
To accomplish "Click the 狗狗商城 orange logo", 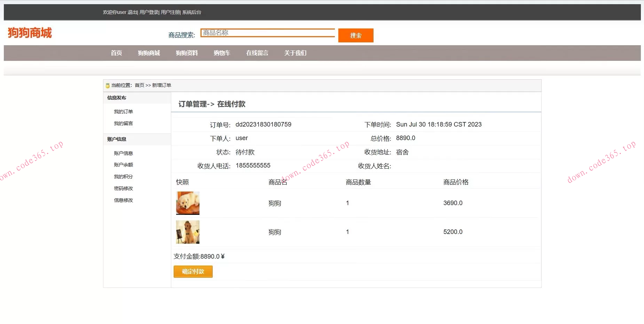I will pos(29,33).
